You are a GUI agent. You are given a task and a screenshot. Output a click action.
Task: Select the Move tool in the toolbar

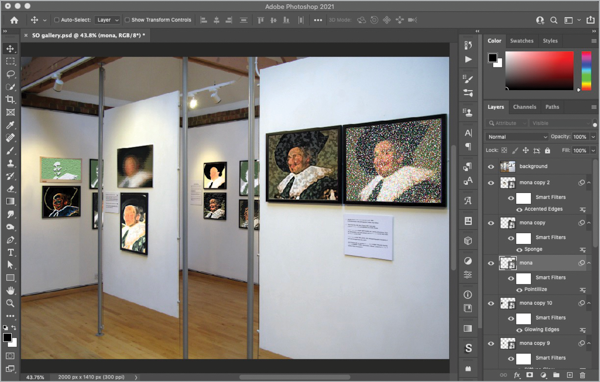pos(10,49)
